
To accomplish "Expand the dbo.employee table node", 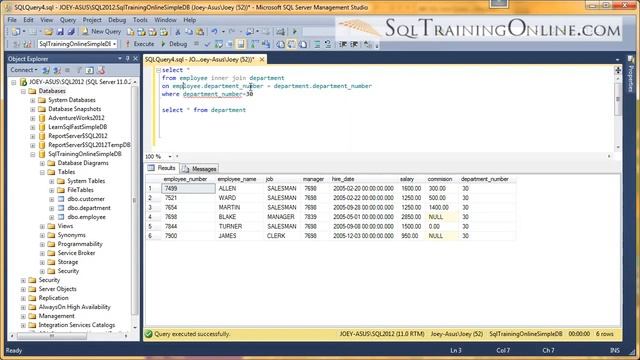I will pyautogui.click(x=52, y=217).
